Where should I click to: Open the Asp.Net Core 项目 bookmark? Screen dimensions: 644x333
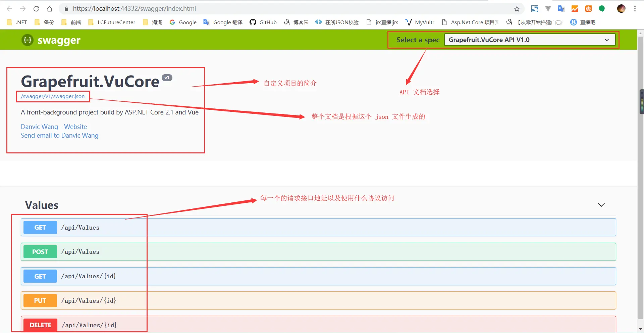pos(470,22)
